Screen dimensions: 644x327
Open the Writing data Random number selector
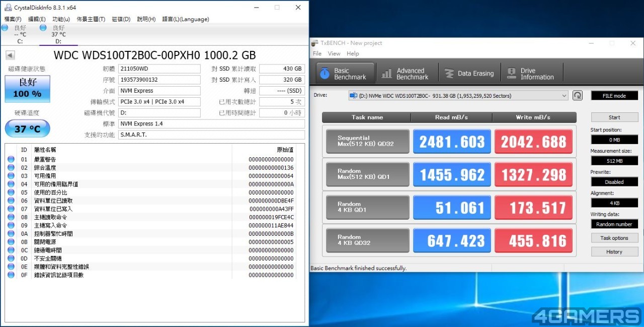pyautogui.click(x=614, y=224)
